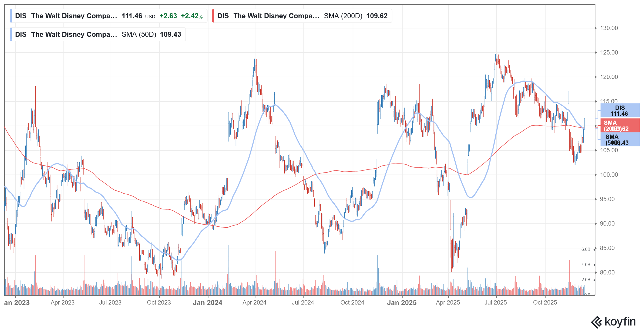Click the DIS 111.46 price tag on axis
Screen dimensions: 644x333
[x=620, y=111]
